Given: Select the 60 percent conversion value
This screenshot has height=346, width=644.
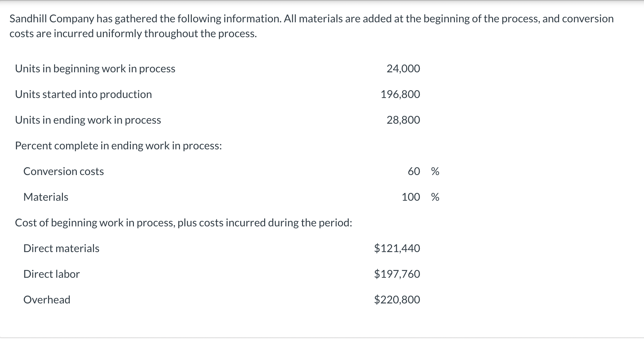Looking at the screenshot, I should point(414,171).
